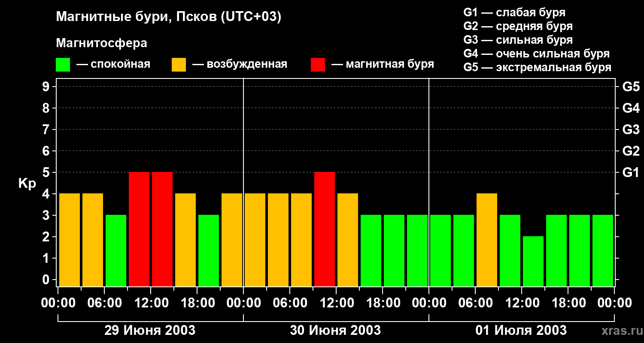Click the green 18:00–21:00 bar on 29 June

coord(209,251)
